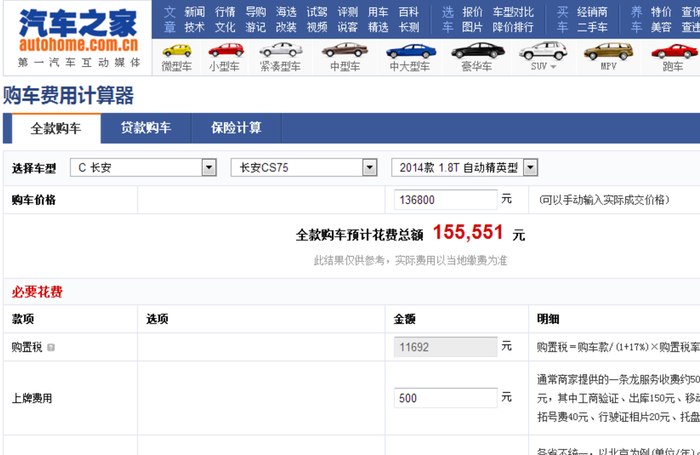700x455 pixels.
Task: Click the 购车价格 input field showing 136800
Action: (x=446, y=200)
